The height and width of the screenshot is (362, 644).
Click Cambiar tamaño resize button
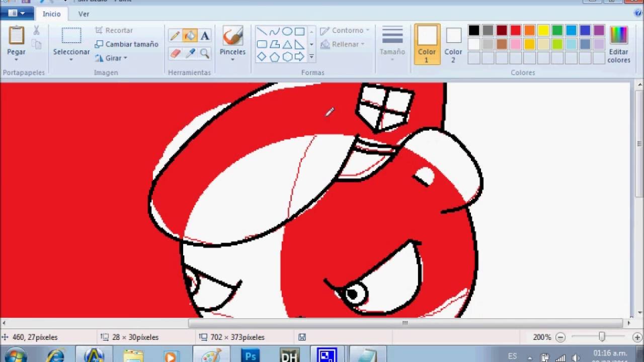coord(127,44)
